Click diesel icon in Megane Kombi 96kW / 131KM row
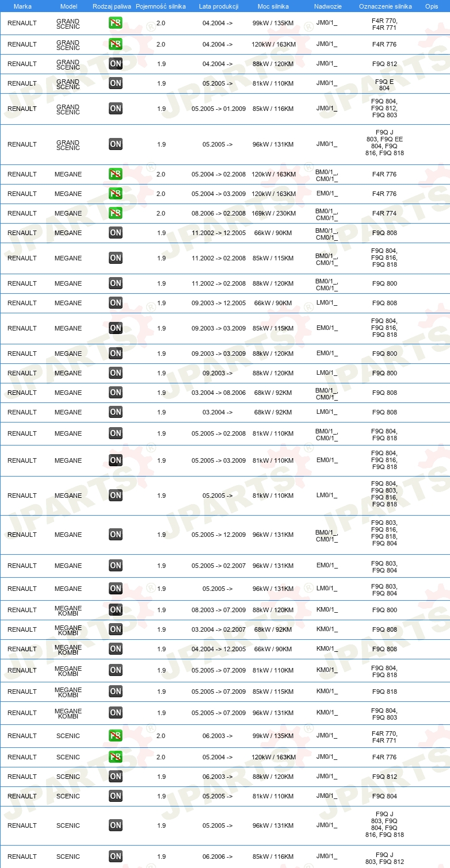The height and width of the screenshot is (868, 450). pos(116,713)
